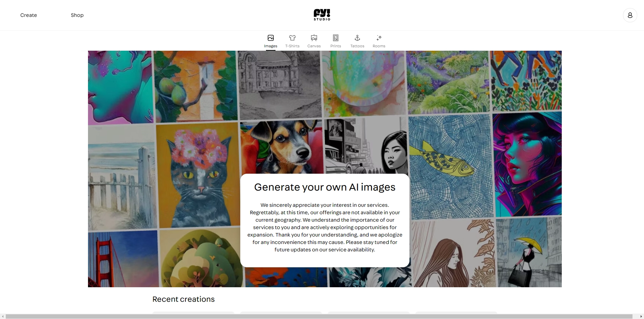
Task: Open the Tattoos anchor icon
Action: [357, 38]
